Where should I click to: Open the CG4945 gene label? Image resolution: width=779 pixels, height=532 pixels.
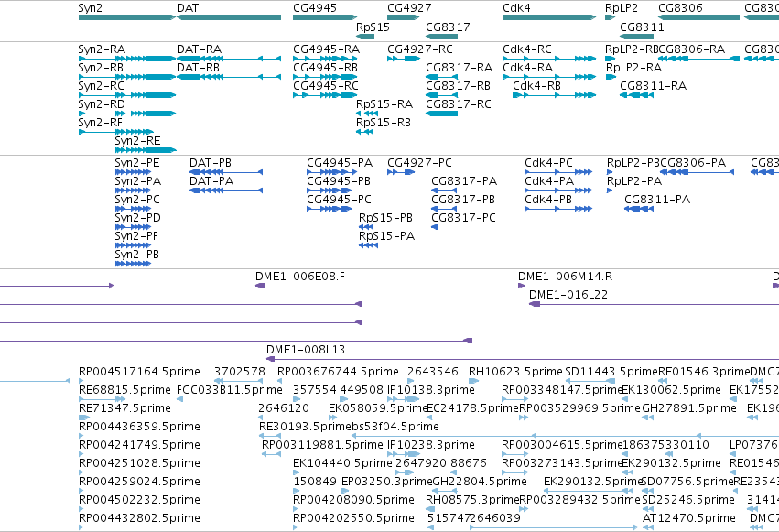315,8
